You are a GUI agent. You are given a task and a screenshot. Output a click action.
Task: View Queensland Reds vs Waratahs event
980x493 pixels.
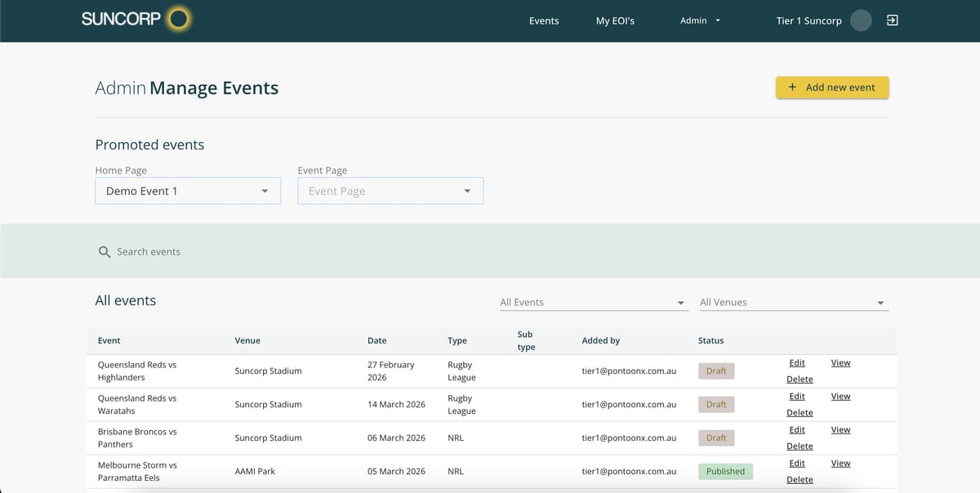click(840, 397)
